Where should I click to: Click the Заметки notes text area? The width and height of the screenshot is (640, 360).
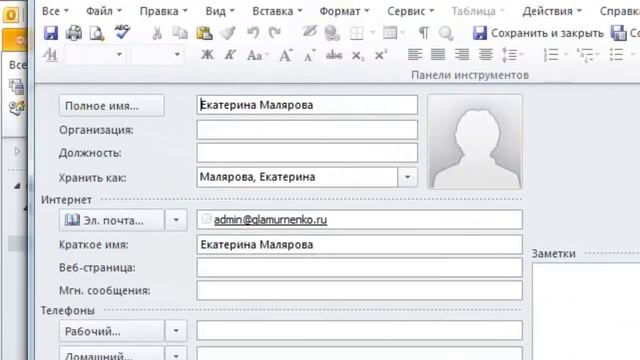click(x=586, y=312)
